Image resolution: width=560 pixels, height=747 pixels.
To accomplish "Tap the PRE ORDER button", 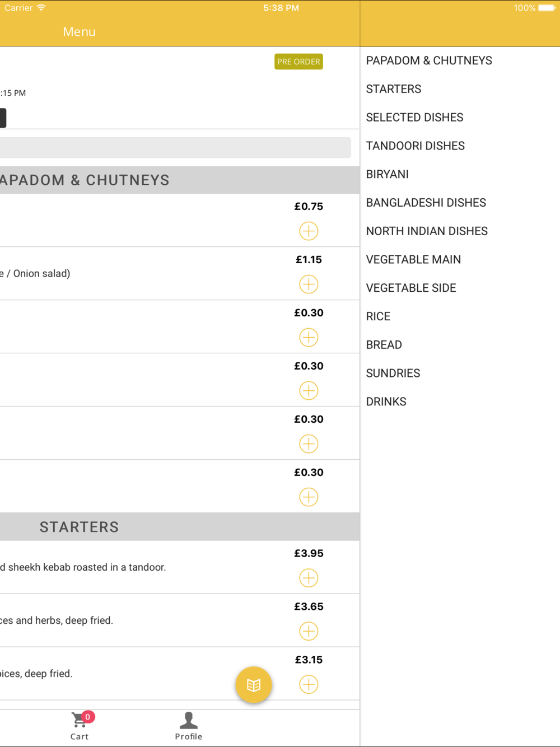I will [x=298, y=62].
